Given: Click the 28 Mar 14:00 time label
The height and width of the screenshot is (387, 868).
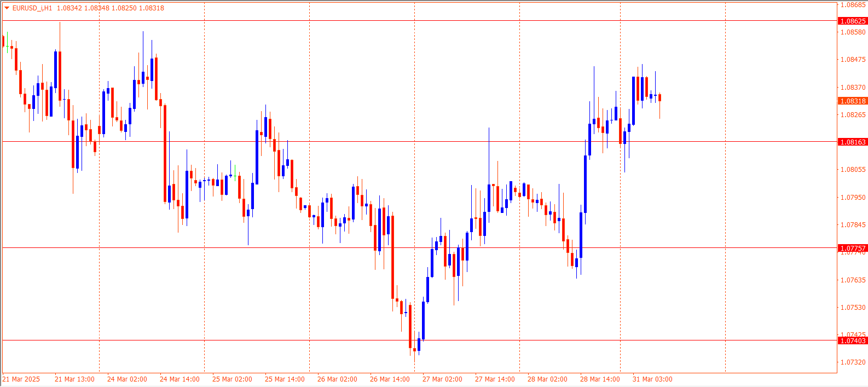Looking at the screenshot, I should coord(600,379).
